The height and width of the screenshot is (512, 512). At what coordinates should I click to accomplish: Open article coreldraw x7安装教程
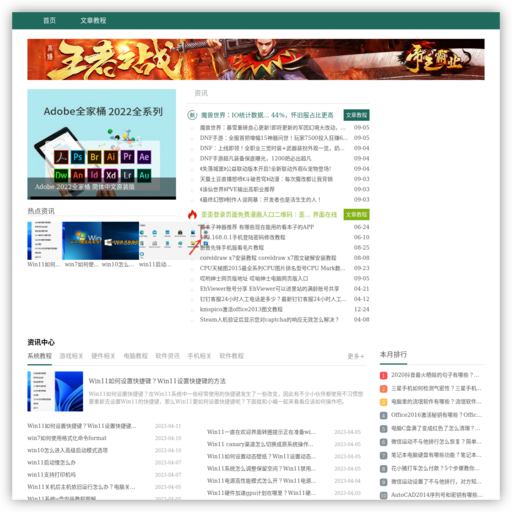click(268, 258)
